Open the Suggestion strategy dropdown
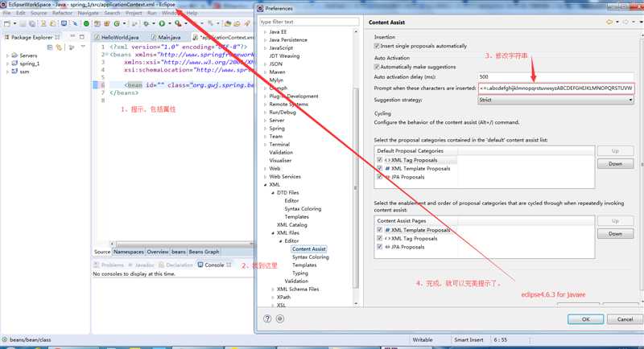Screen dimensions: 644x349 pos(555,100)
